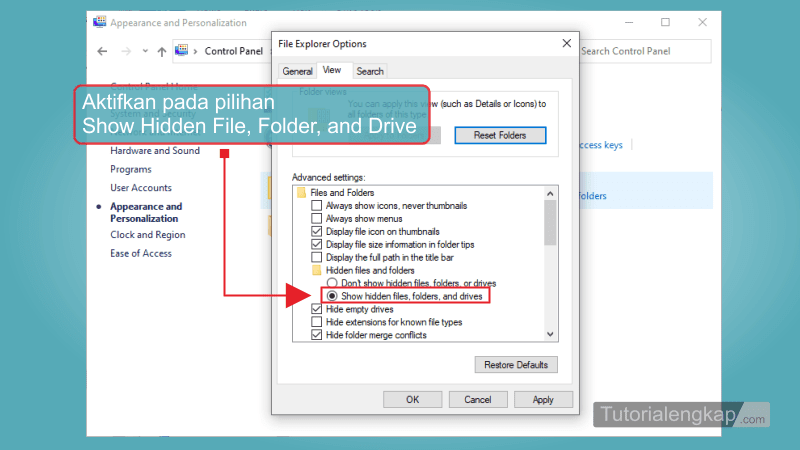The image size is (800, 450).
Task: Click the Apply button
Action: pyautogui.click(x=543, y=399)
